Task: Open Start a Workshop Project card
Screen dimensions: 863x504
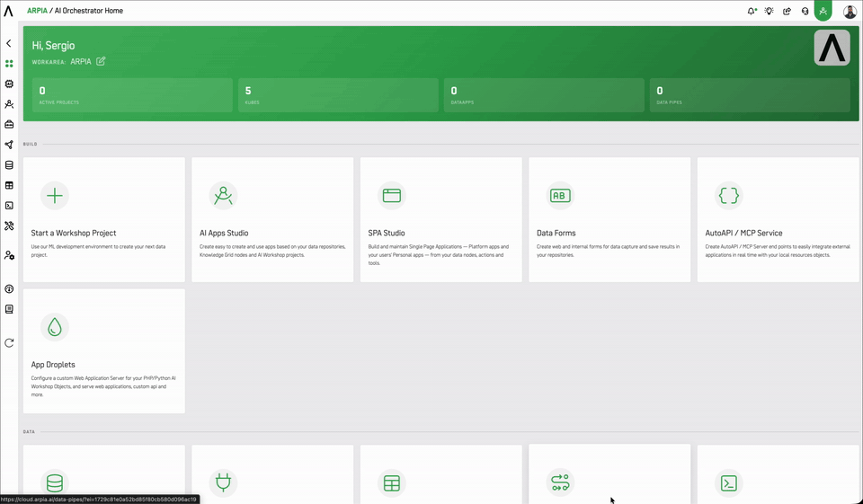Action: coord(104,220)
